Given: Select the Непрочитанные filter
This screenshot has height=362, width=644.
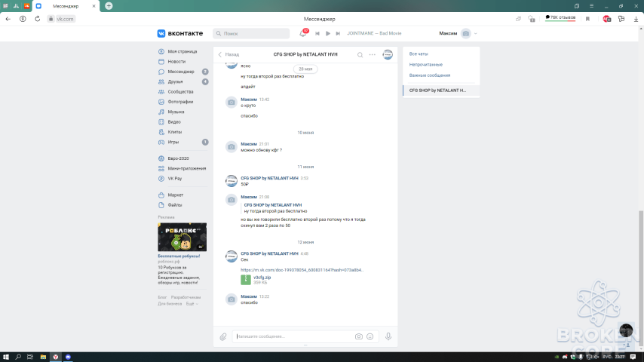Looking at the screenshot, I should click(x=425, y=65).
